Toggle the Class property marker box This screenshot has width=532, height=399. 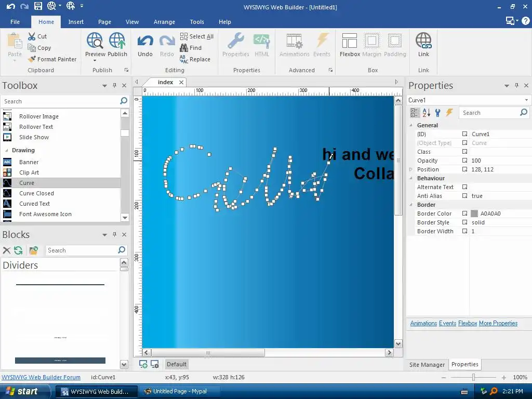pos(465,152)
